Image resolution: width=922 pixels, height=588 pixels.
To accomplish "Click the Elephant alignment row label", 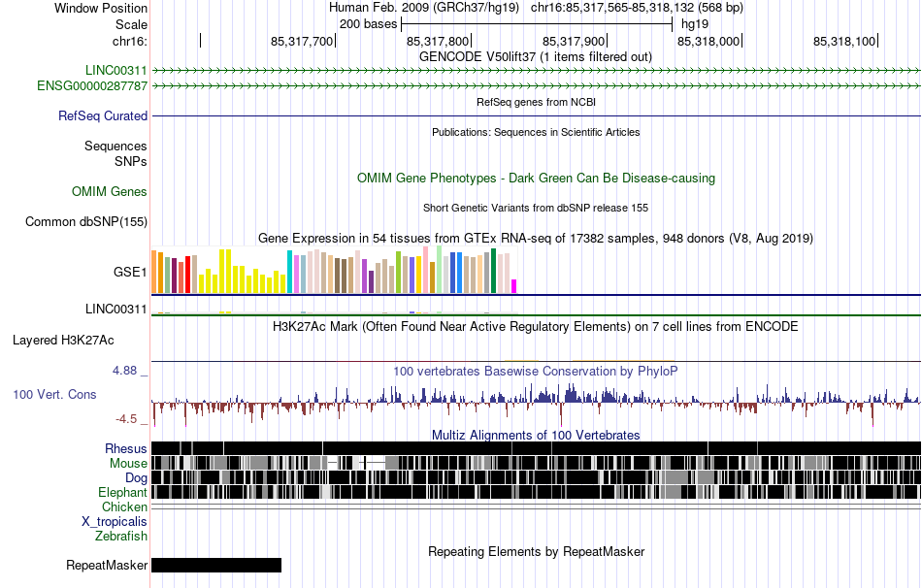I will (122, 493).
